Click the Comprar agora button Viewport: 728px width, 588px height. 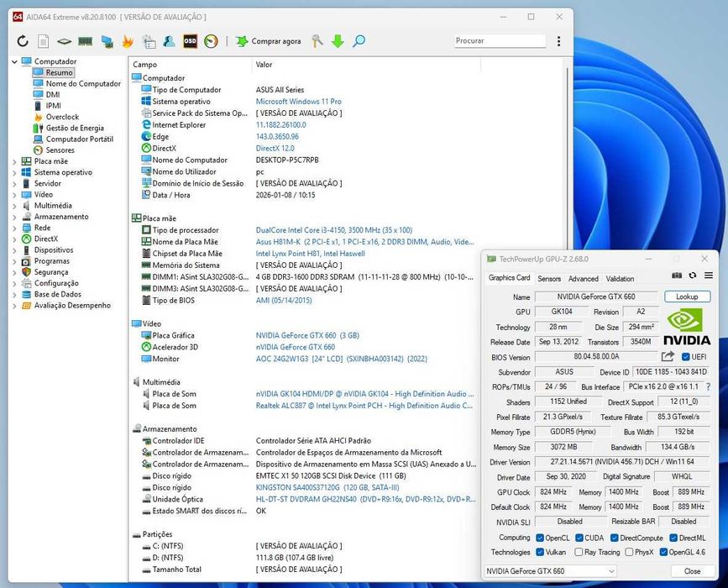click(x=269, y=41)
